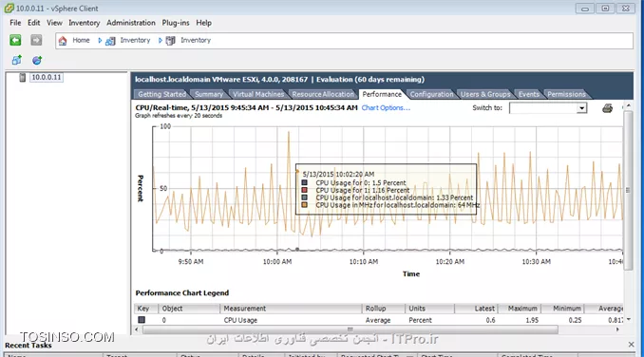This screenshot has height=357, width=644.
Task: Click the green back navigation arrow
Action: tap(15, 40)
